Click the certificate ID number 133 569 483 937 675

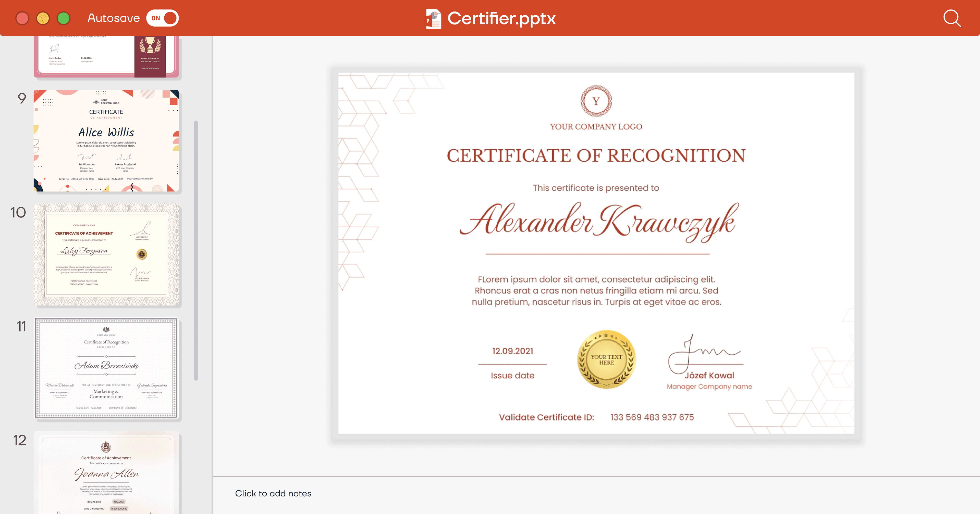pos(652,417)
